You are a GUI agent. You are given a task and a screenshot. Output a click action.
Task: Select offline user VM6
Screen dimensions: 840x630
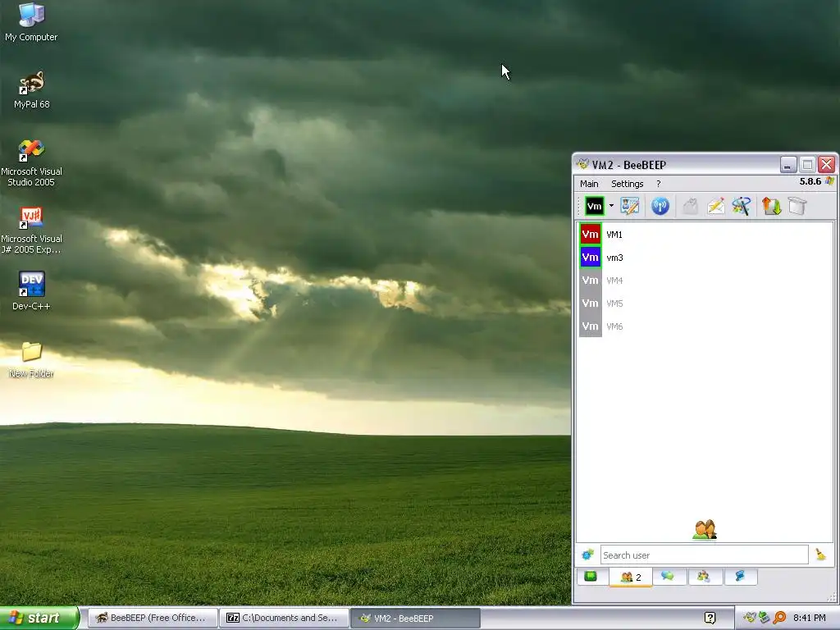tap(705, 326)
